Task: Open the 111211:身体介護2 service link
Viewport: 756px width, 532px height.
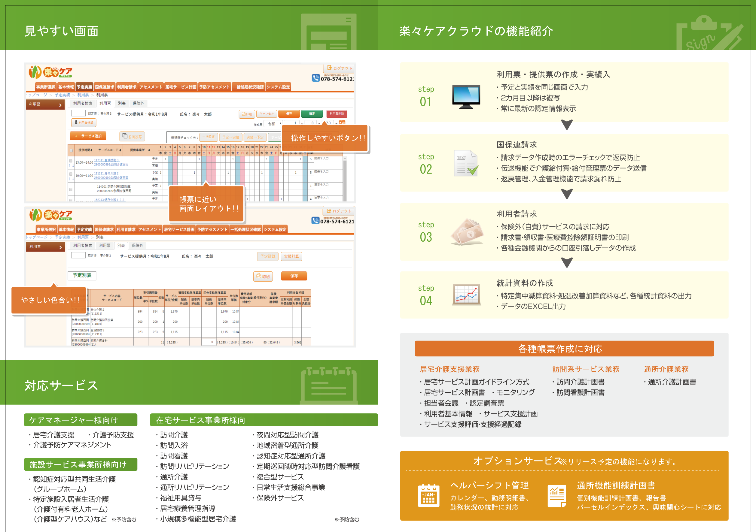Action: click(x=107, y=174)
